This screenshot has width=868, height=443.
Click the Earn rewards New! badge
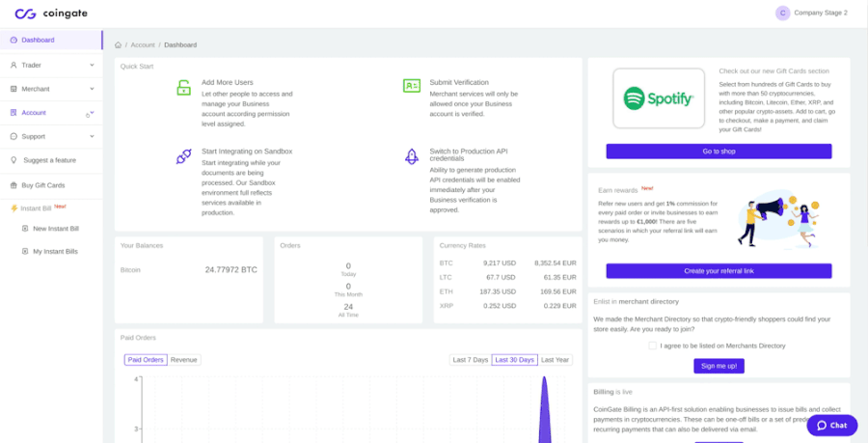(647, 188)
